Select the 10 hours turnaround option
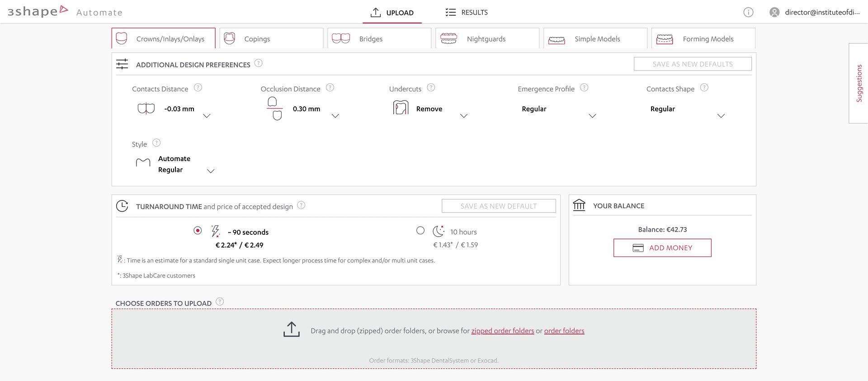The width and height of the screenshot is (868, 381). (420, 231)
